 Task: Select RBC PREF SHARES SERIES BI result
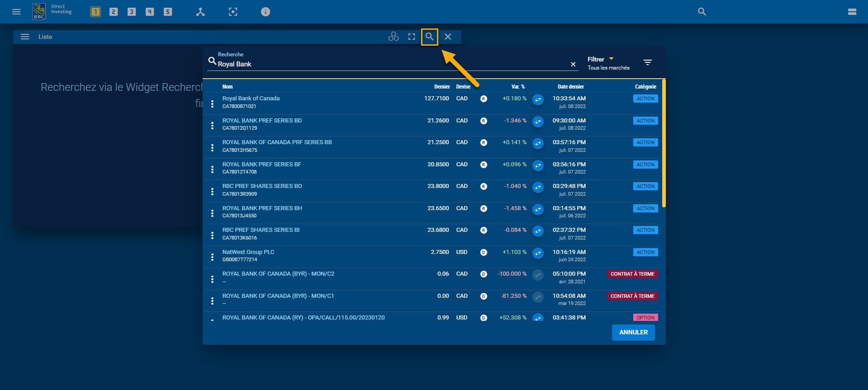click(x=261, y=230)
